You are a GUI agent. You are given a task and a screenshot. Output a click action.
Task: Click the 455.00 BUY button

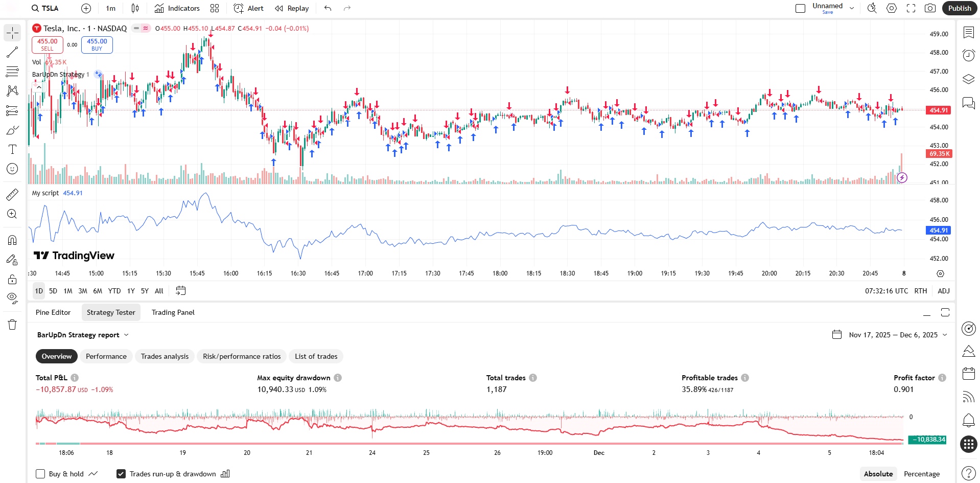97,45
